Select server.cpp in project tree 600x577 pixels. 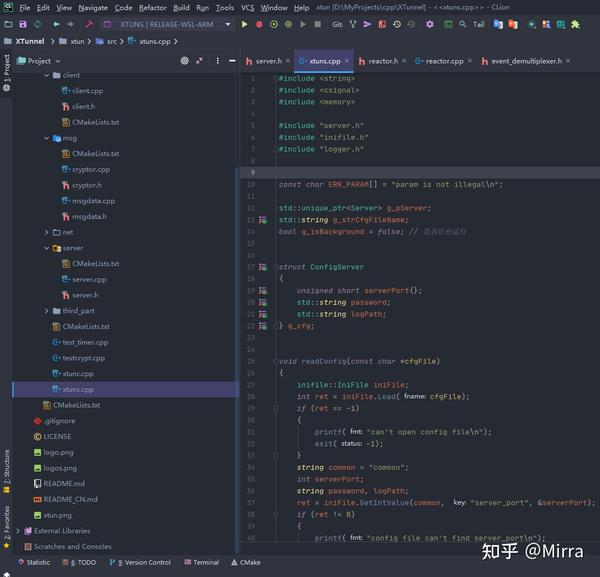(x=90, y=280)
